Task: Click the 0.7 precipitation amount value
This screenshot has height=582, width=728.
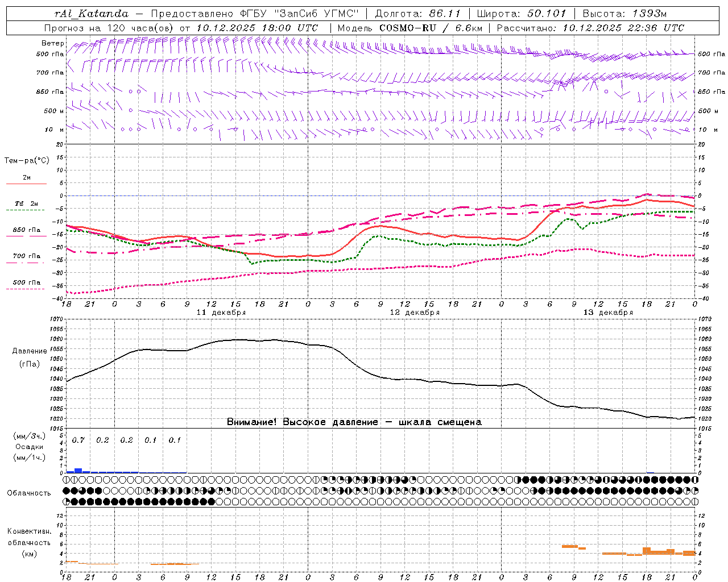Action: [x=78, y=440]
